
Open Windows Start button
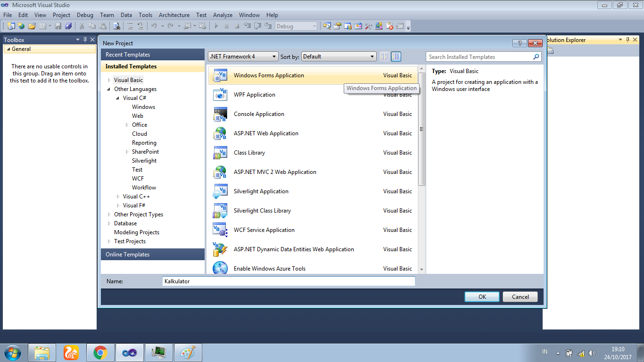coord(12,353)
